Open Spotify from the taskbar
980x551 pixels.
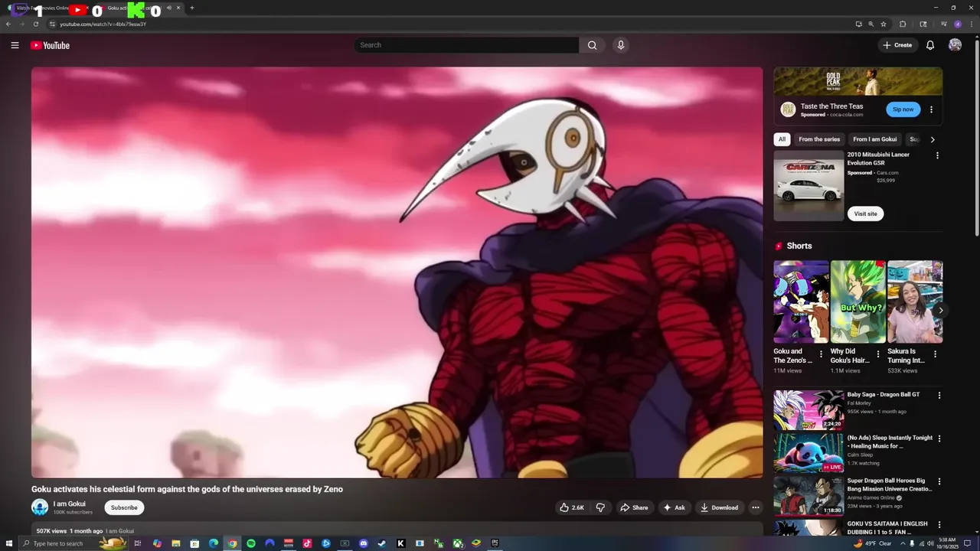click(251, 543)
